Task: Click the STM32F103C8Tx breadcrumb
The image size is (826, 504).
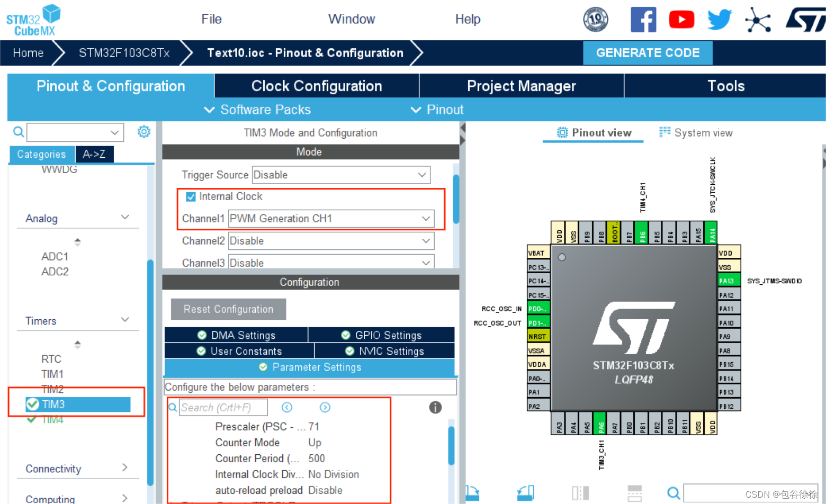Action: coord(124,53)
